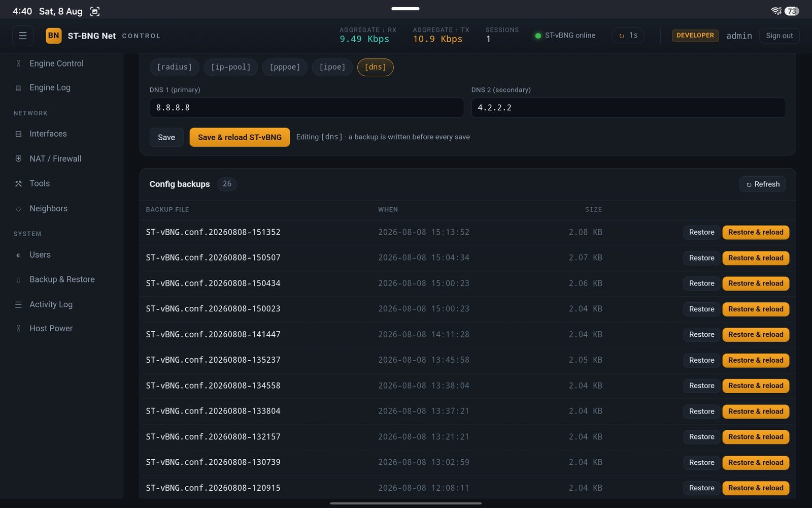Click the NAT / Firewall shield icon

(18, 159)
